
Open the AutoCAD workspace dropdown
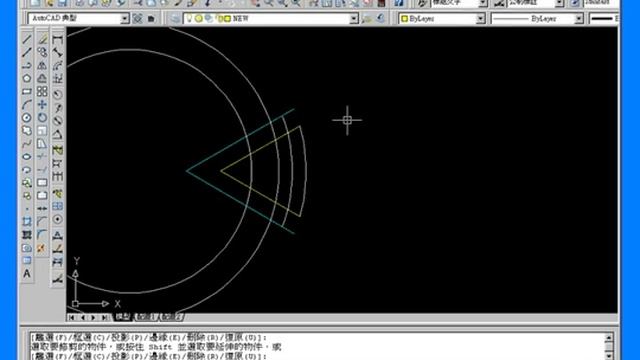[125, 19]
